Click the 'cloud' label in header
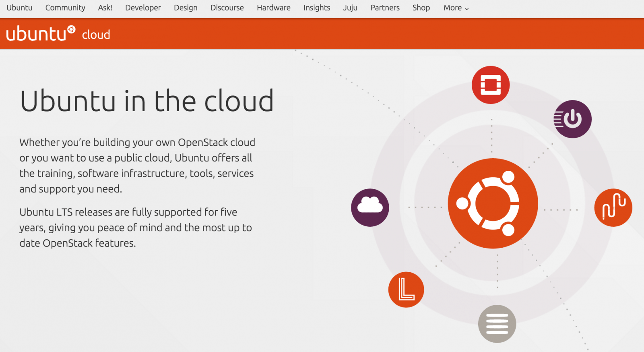Viewport: 644px width, 352px height. tap(96, 35)
